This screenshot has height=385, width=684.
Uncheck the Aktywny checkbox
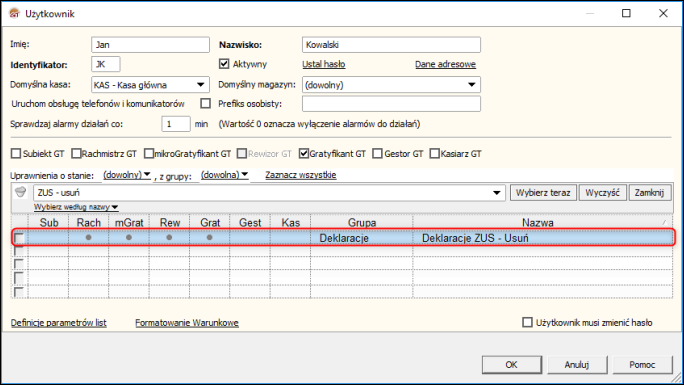tap(224, 64)
